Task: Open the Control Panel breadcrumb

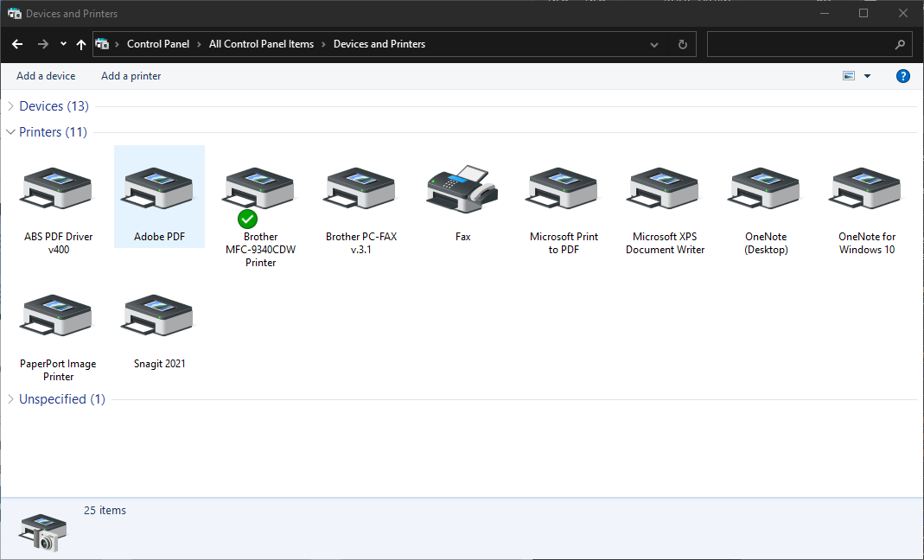Action: pos(158,43)
